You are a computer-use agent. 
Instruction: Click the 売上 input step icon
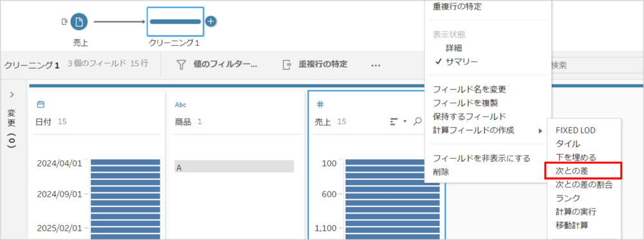[x=79, y=22]
